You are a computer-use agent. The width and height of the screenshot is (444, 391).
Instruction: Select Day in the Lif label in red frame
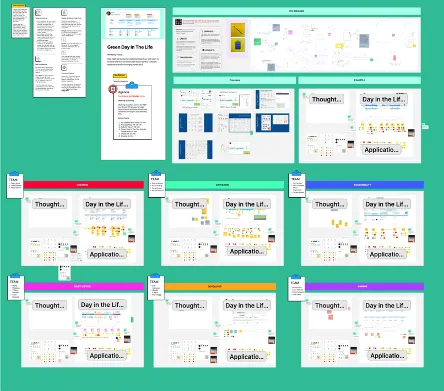pyautogui.click(x=107, y=204)
